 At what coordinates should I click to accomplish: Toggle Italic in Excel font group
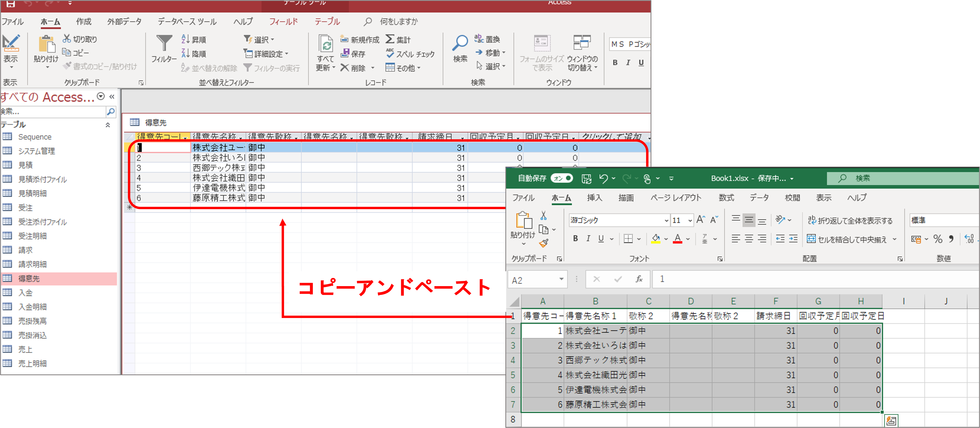(x=588, y=238)
